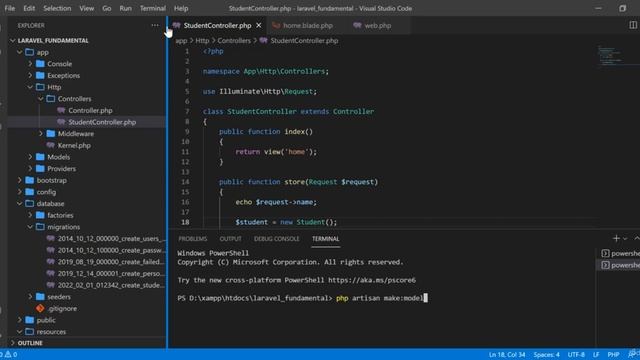640x360 pixels.
Task: Select the TERMINAL panel tab
Action: click(x=325, y=239)
